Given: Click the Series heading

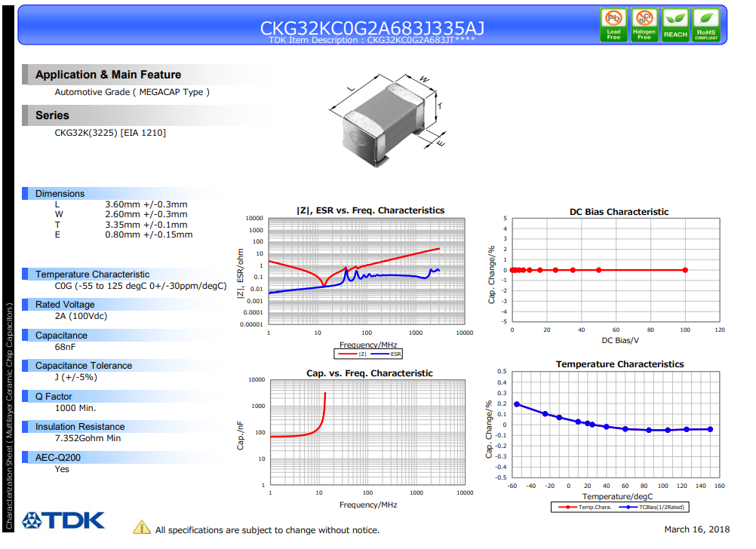Looking at the screenshot, I should 52,115.
